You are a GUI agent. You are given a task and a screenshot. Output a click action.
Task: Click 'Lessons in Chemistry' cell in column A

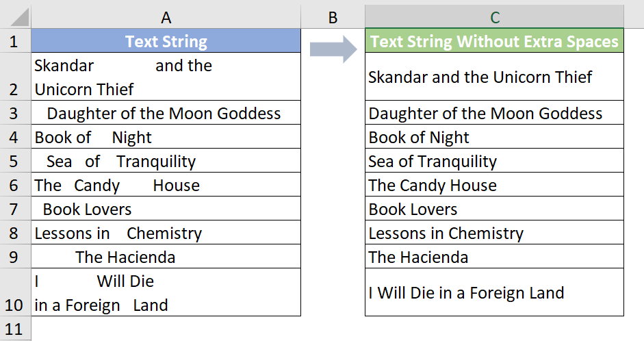166,233
